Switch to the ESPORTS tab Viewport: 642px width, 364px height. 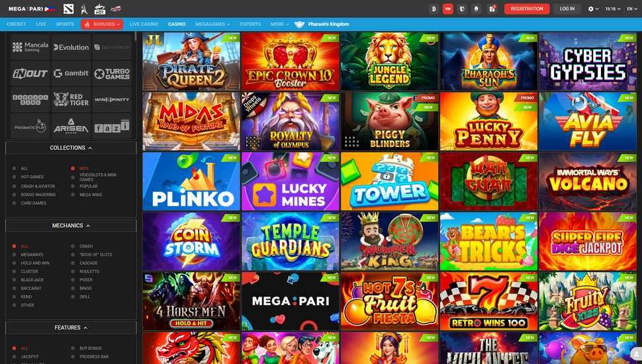250,24
